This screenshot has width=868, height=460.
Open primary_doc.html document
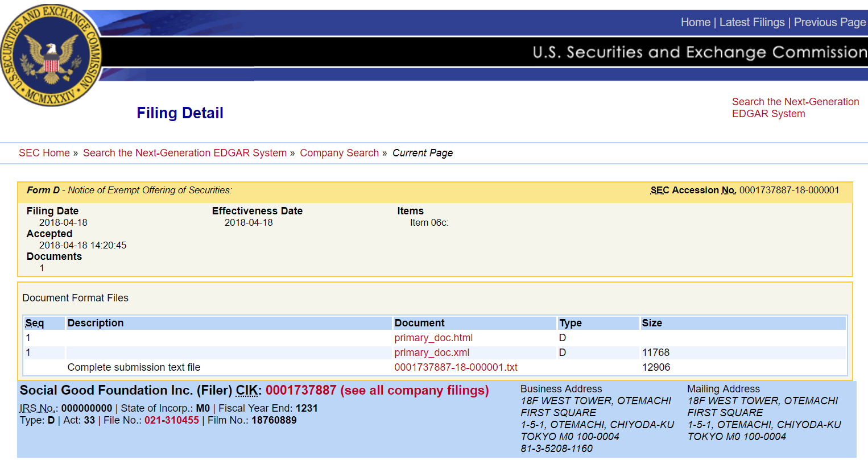click(x=433, y=338)
